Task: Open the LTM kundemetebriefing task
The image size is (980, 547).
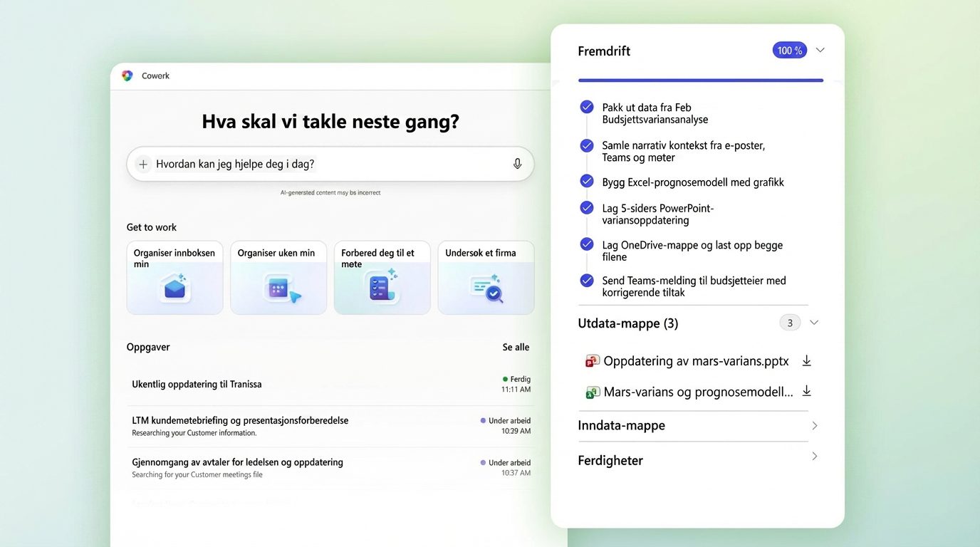Action: (240, 421)
